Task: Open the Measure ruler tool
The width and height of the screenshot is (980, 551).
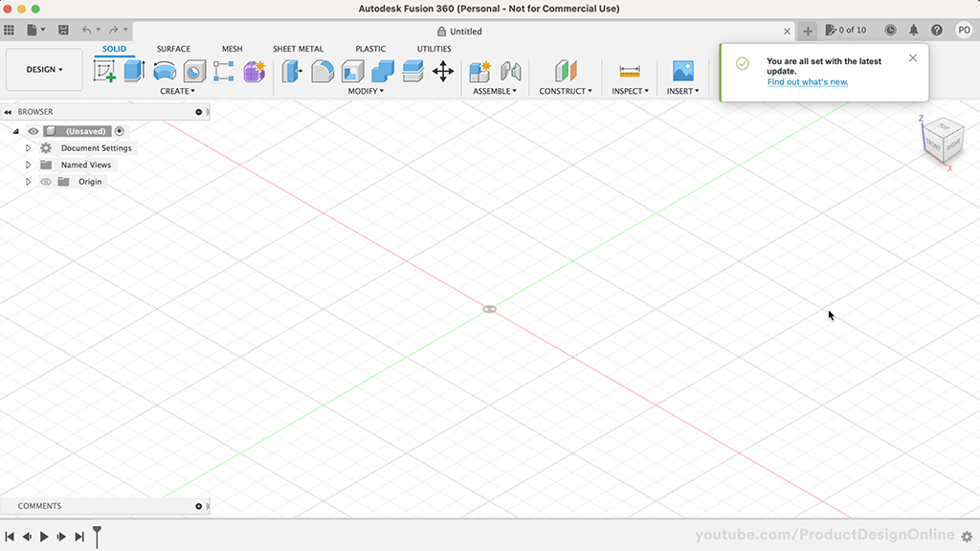Action: (x=630, y=71)
